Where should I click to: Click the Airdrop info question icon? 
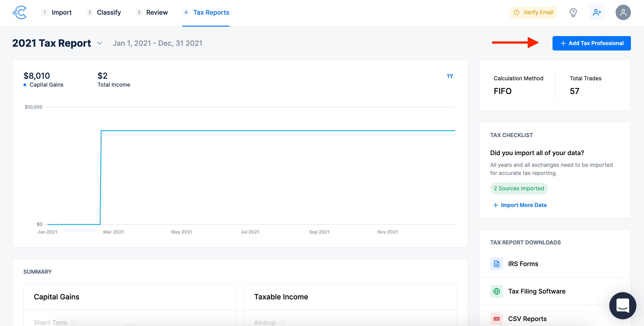(282, 322)
